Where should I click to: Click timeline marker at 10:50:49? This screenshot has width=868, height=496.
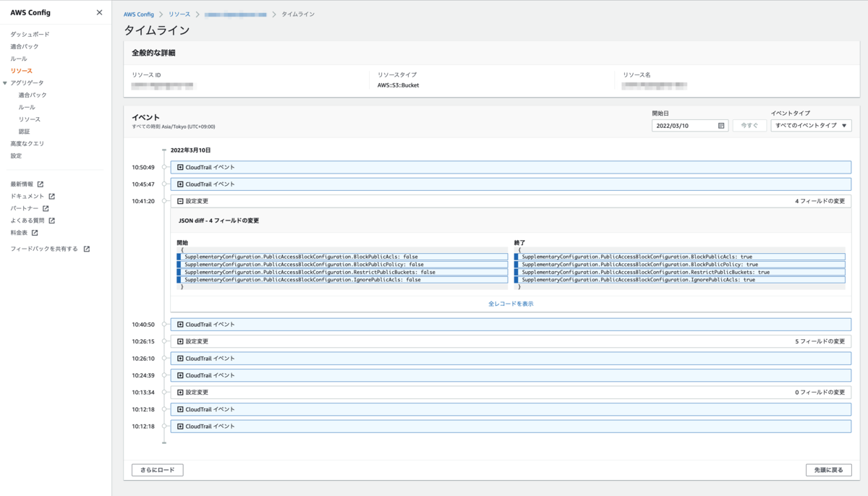click(164, 167)
